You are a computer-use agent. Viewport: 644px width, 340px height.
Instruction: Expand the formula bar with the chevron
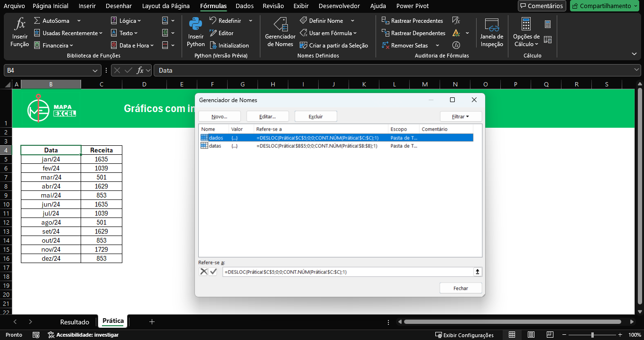[637, 70]
